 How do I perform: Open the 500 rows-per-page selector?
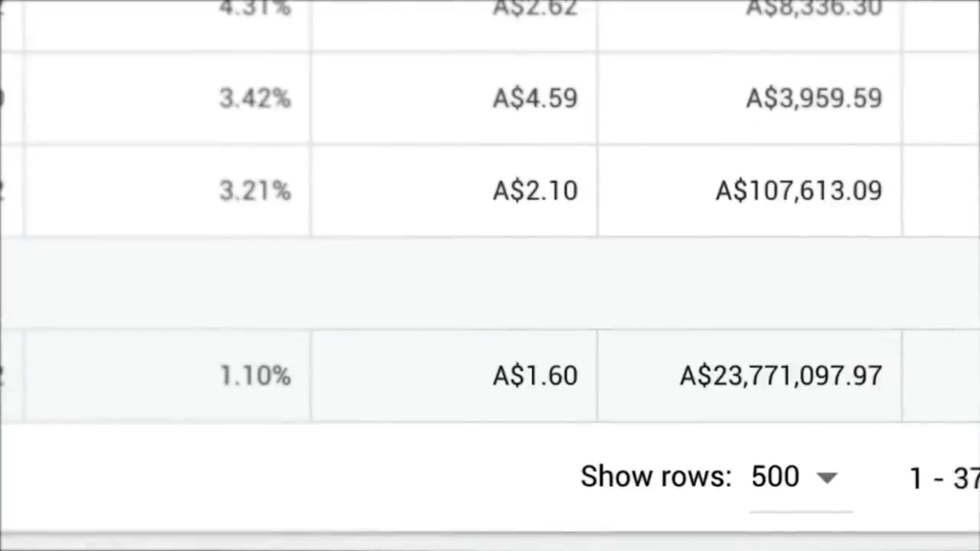pos(776,476)
